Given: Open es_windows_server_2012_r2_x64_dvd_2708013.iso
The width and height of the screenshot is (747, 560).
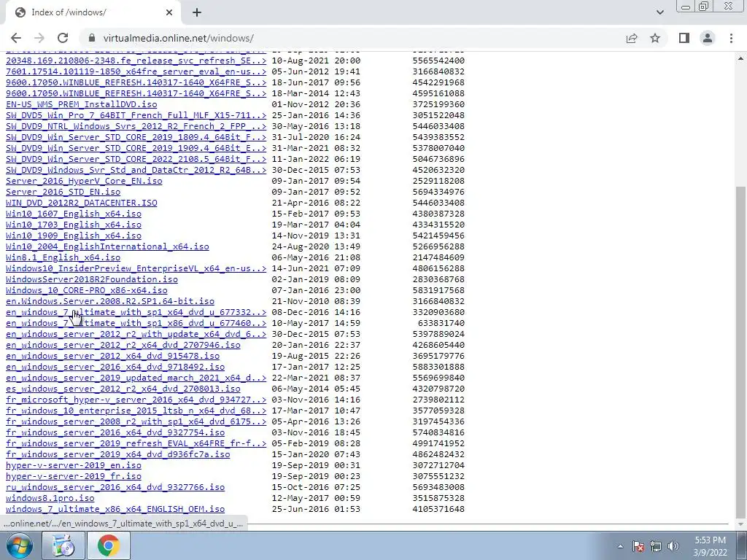Looking at the screenshot, I should tap(123, 389).
